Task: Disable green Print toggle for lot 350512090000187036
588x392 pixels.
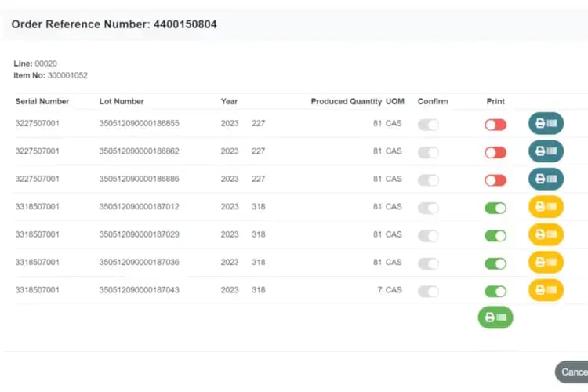Action: click(495, 263)
